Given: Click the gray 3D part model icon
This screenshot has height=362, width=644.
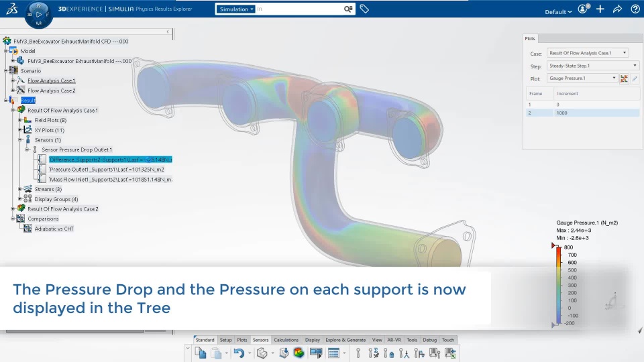Looking at the screenshot, I should pos(262,353).
